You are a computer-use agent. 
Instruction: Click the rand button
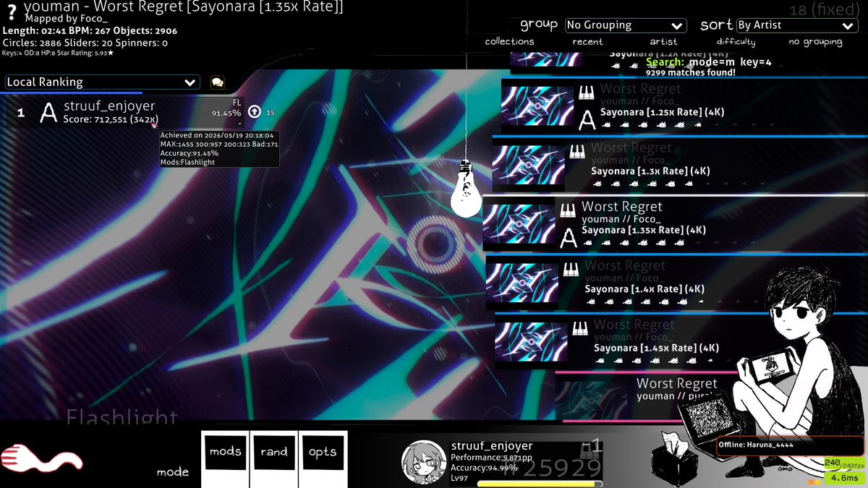click(x=274, y=459)
